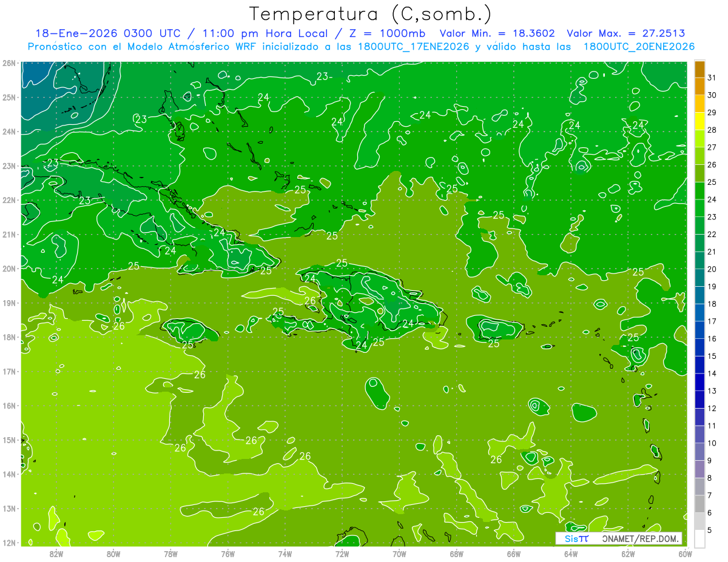Click the "11:00 pm Hora Local" text
728x562 pixels.
(265, 33)
